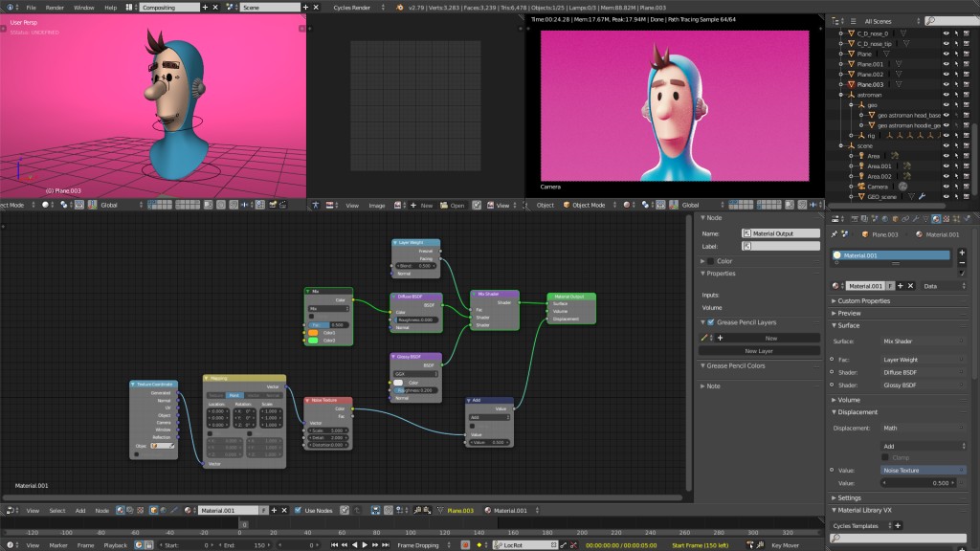Click the pin icon in the node editor header
The width and height of the screenshot is (980, 551).
pos(345,510)
